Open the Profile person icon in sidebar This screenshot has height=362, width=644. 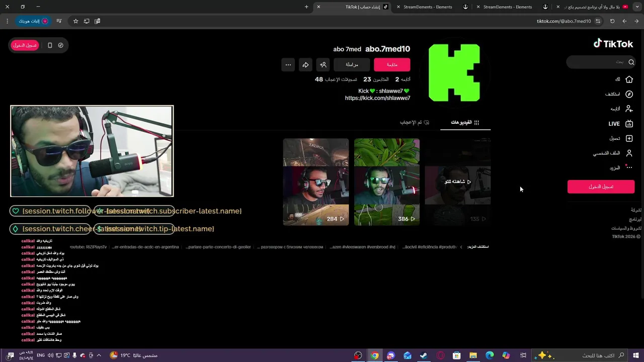coord(629,153)
